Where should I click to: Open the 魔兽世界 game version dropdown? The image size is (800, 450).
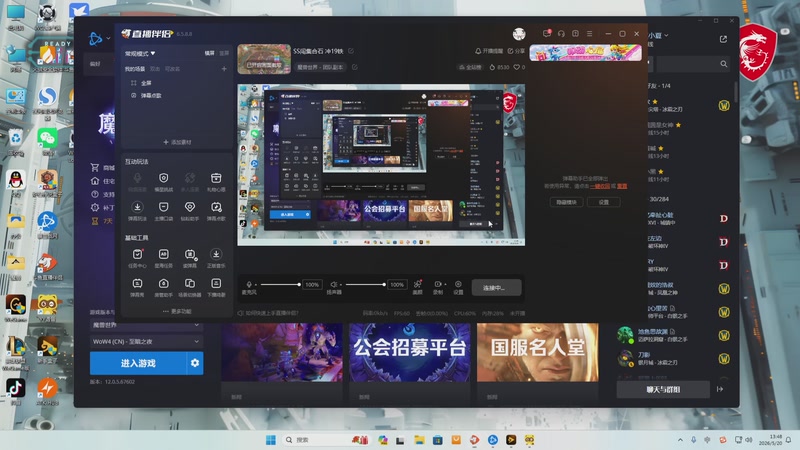pos(146,325)
